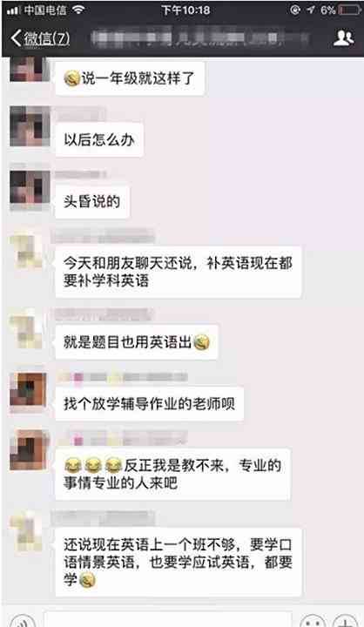Select the "以后怎么办" message bubble
364x627 pixels.
pyautogui.click(x=99, y=140)
